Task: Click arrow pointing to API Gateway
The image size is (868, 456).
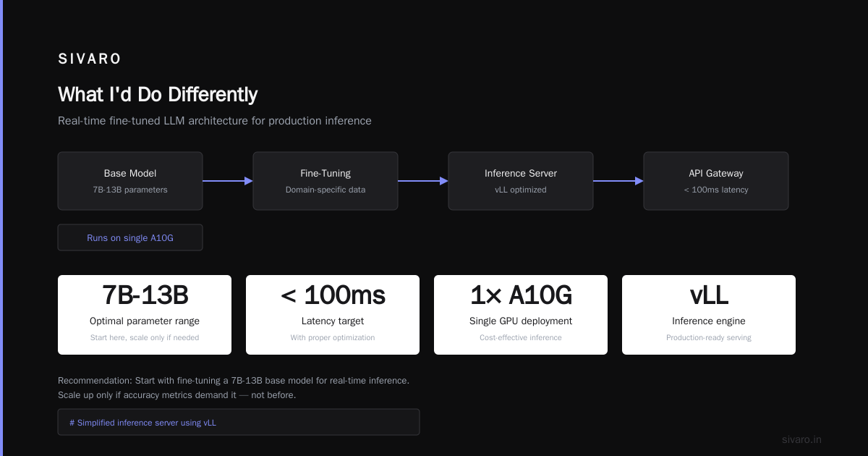Action: (618, 181)
